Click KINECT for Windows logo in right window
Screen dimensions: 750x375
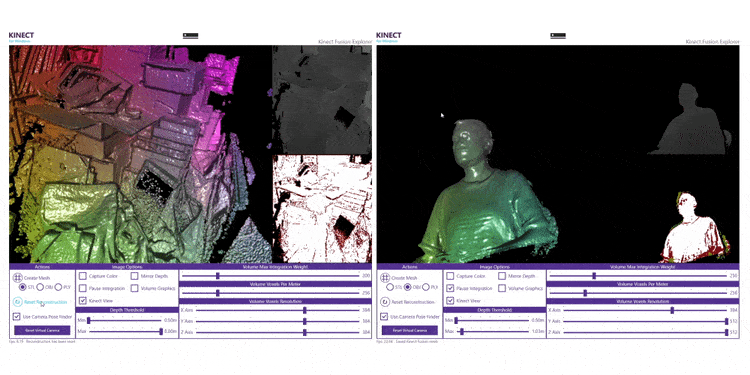pos(388,37)
